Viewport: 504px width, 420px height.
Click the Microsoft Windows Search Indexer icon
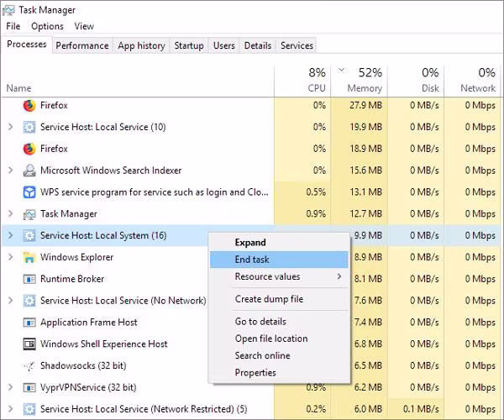tap(29, 171)
